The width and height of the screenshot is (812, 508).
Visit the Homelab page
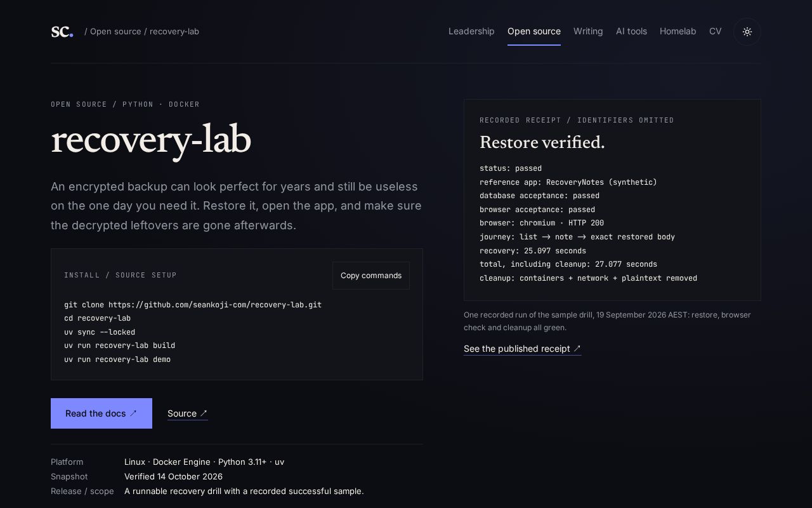pos(678,31)
